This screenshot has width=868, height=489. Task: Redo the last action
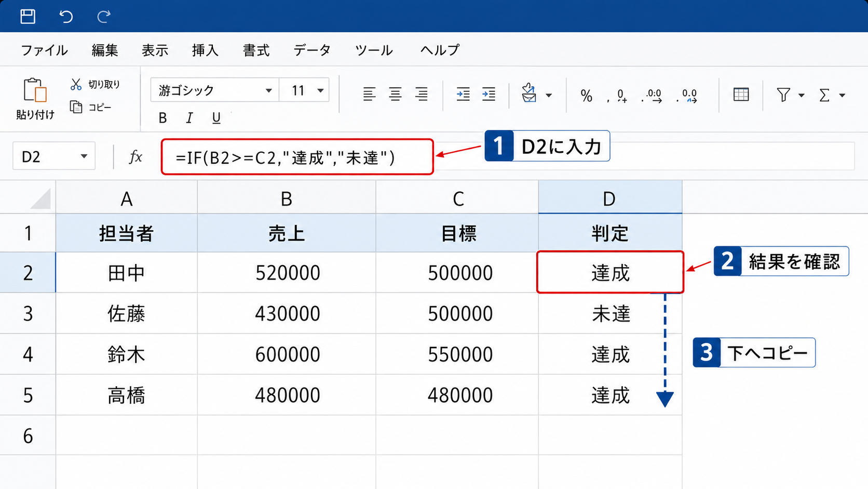(104, 16)
